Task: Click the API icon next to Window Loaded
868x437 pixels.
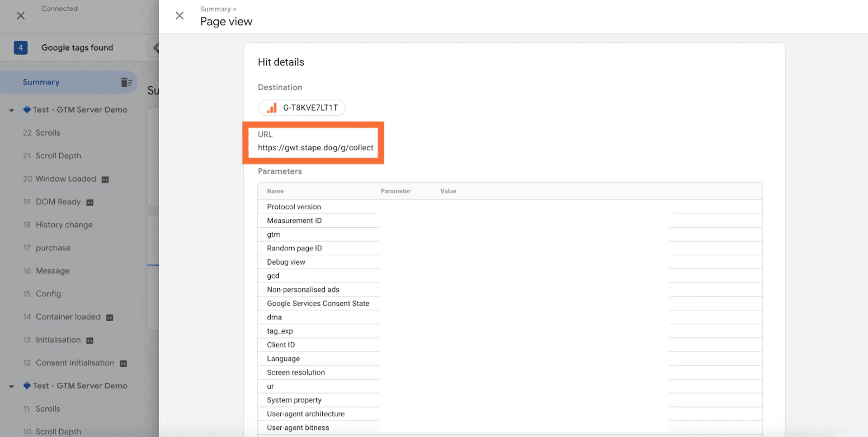Action: pyautogui.click(x=105, y=179)
